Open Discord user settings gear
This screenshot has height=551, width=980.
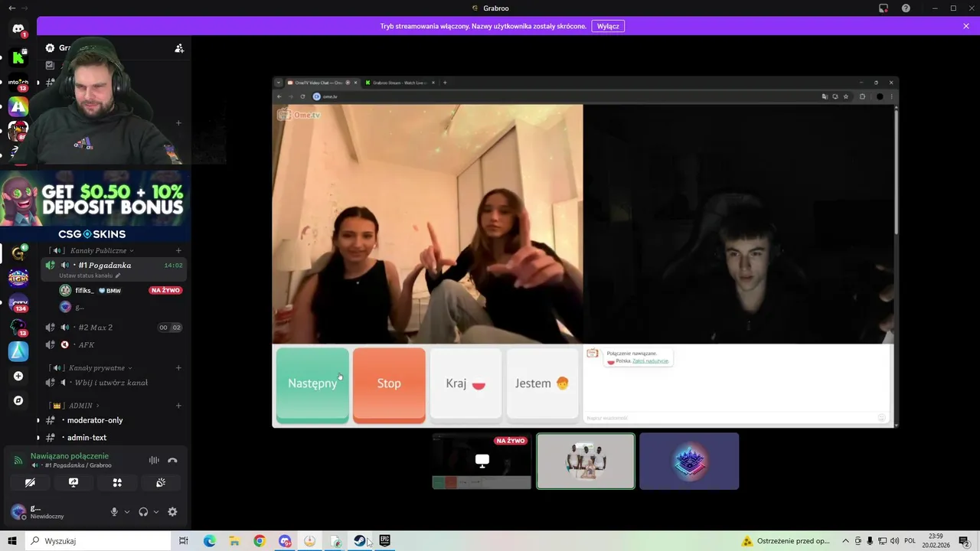(x=172, y=512)
